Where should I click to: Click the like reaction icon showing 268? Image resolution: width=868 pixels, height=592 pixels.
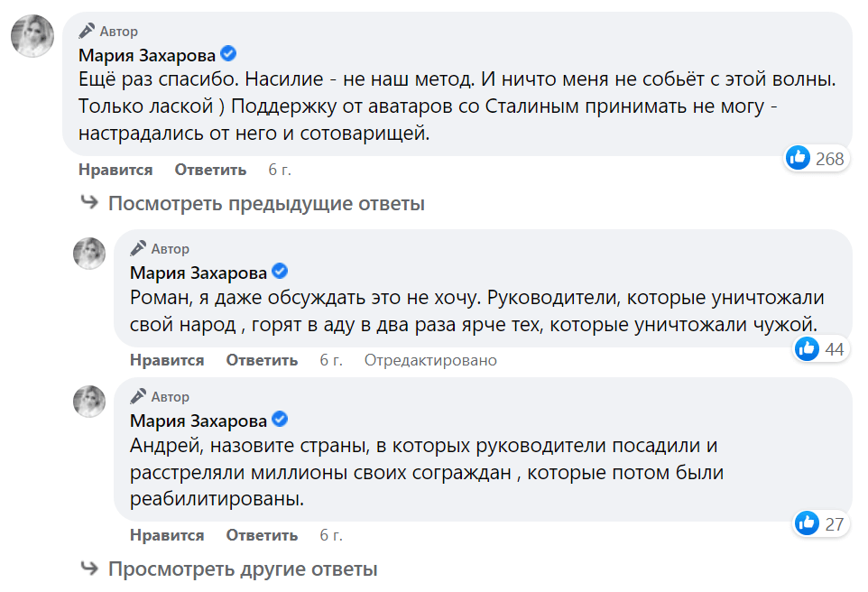coord(799,158)
